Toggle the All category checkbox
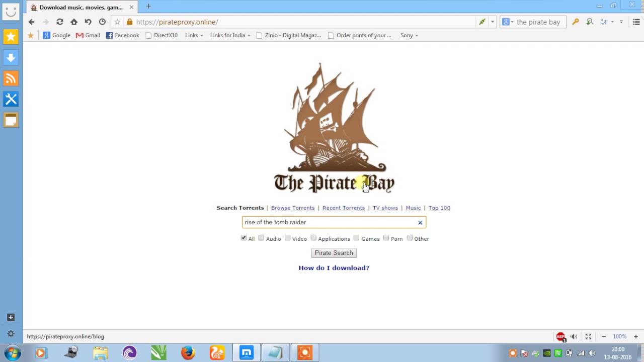This screenshot has width=644, height=362. 244,238
